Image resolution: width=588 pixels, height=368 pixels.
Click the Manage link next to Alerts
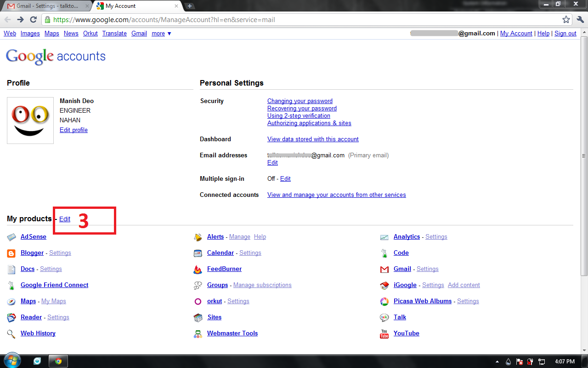240,237
